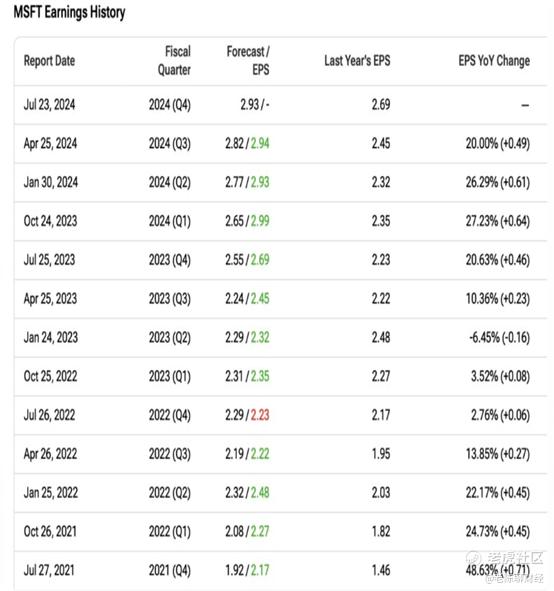
Task: Select the Jul 25, 2023 report date
Action: tap(49, 260)
